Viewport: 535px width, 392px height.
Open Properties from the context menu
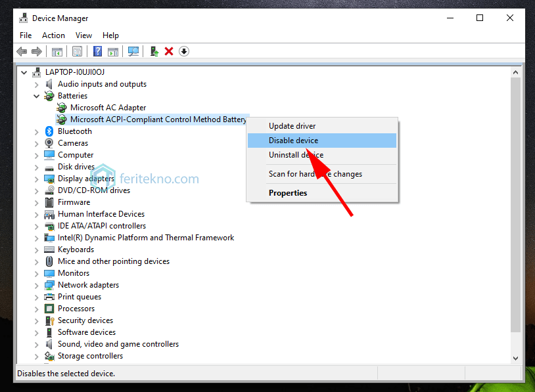tap(322, 193)
